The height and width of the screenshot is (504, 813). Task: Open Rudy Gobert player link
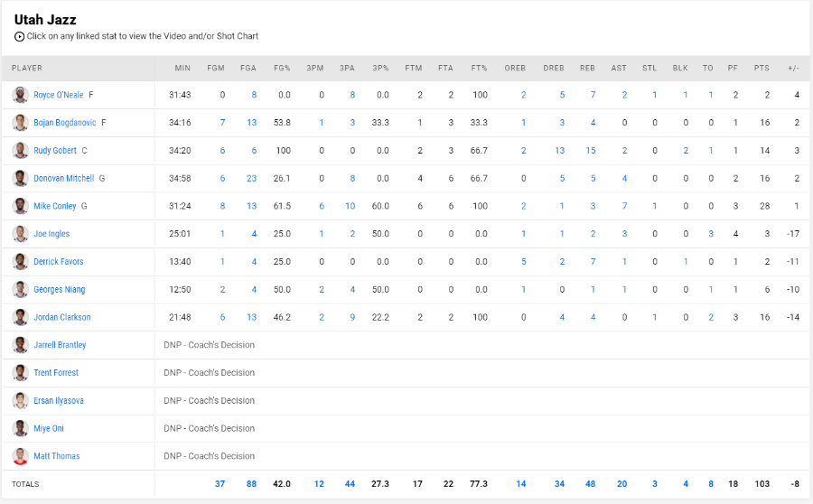[x=55, y=150]
